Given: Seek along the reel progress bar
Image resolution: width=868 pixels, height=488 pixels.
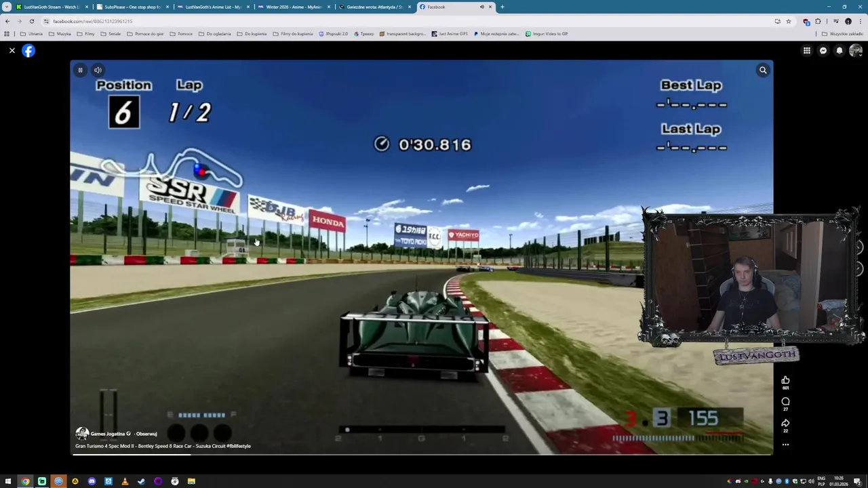Looking at the screenshot, I should [x=422, y=454].
